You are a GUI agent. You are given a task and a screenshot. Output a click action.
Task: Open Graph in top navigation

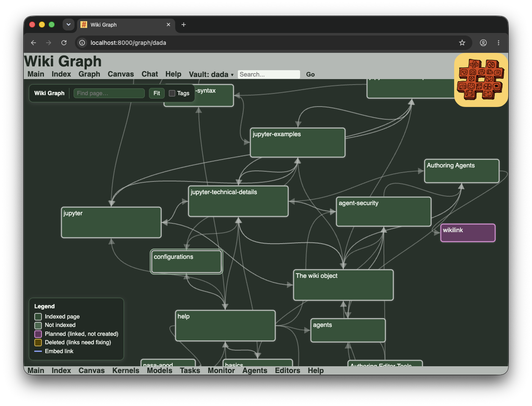(89, 74)
